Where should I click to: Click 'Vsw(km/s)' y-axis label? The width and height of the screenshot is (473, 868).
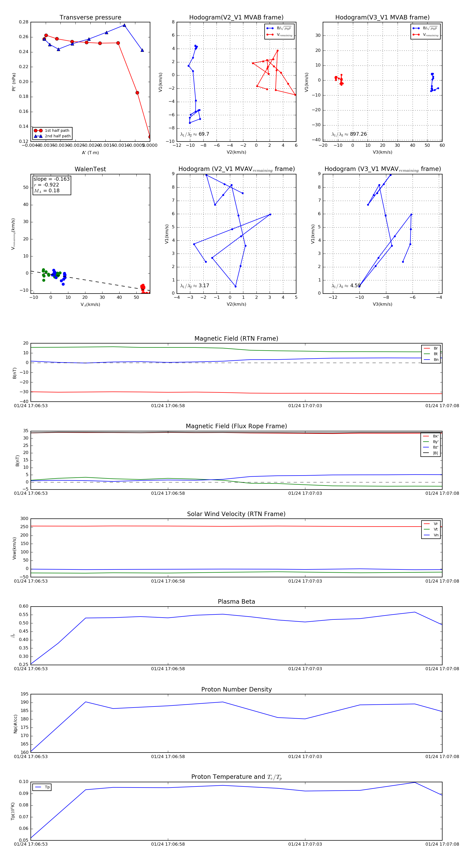[14, 548]
